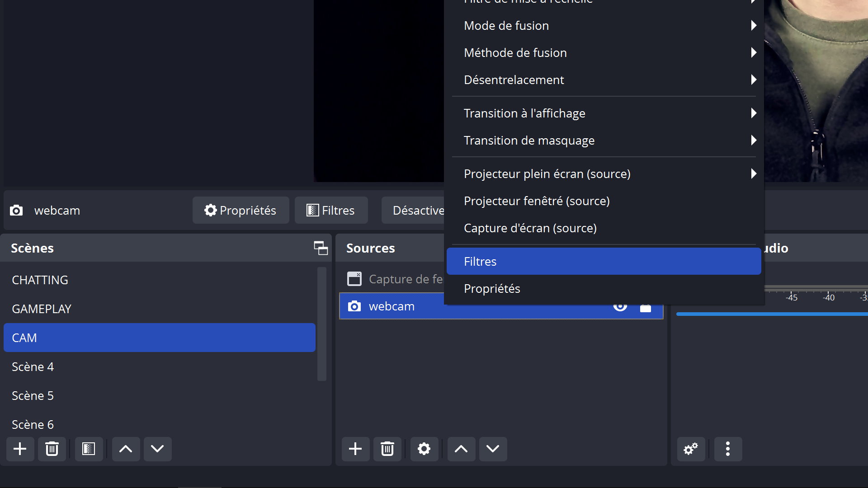The image size is (868, 488).
Task: Open advanced audio properties gears icon
Action: (x=691, y=449)
